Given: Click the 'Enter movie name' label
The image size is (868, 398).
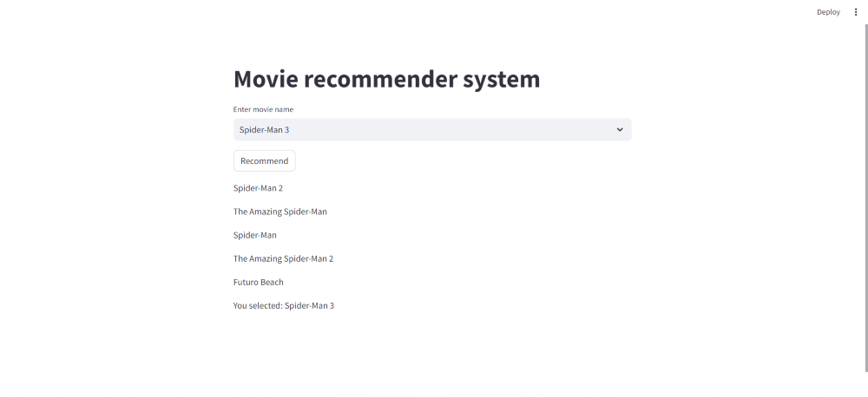Looking at the screenshot, I should click(x=263, y=109).
